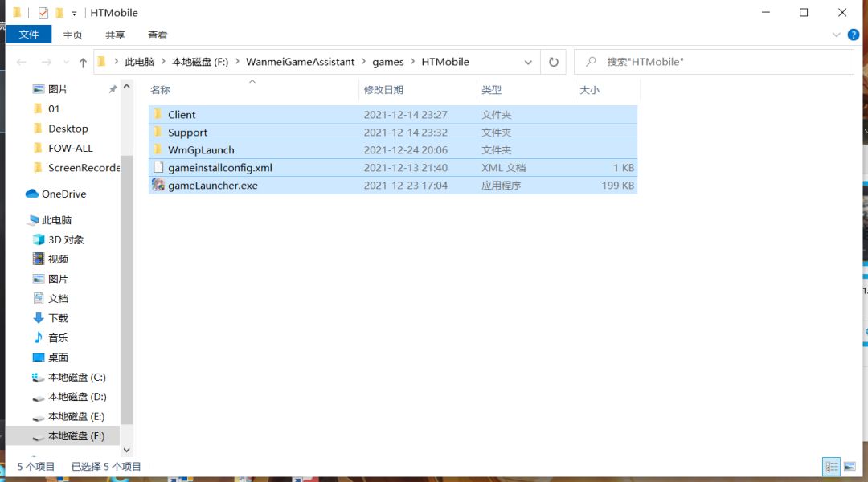Open 本地磁盘 (C:) drive
The image size is (868, 482).
pyautogui.click(x=76, y=378)
